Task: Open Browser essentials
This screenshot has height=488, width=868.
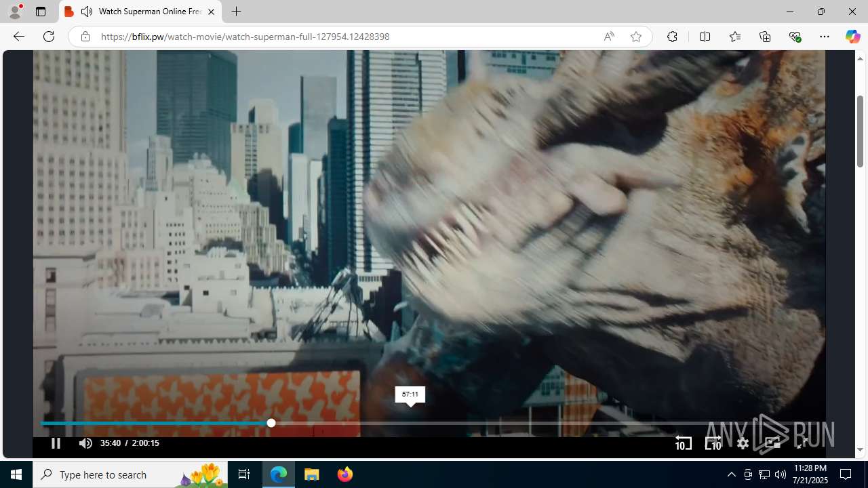Action: pyautogui.click(x=795, y=37)
